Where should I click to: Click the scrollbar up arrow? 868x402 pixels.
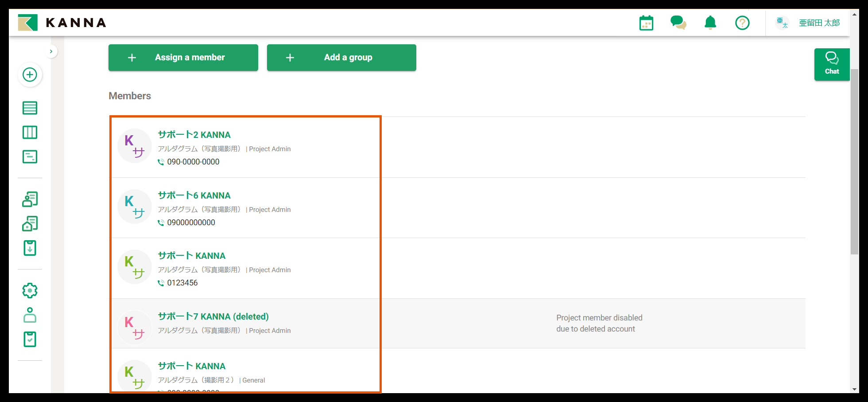[x=854, y=14]
